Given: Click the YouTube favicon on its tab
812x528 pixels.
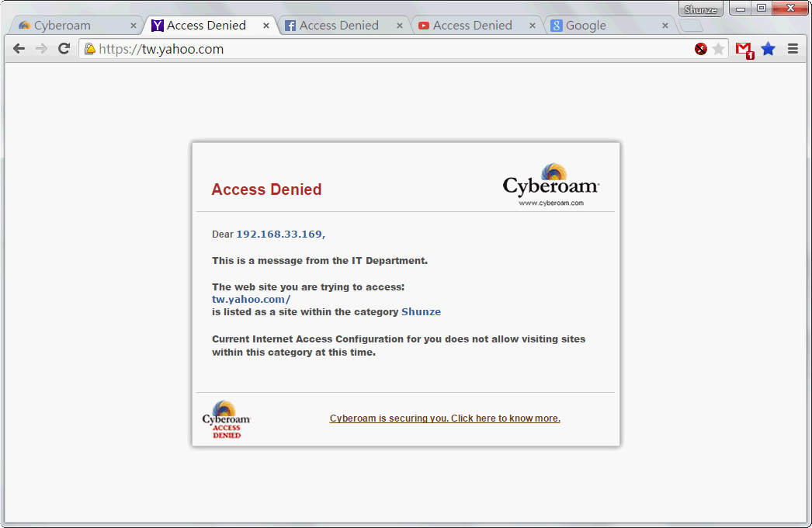Looking at the screenshot, I should point(424,26).
